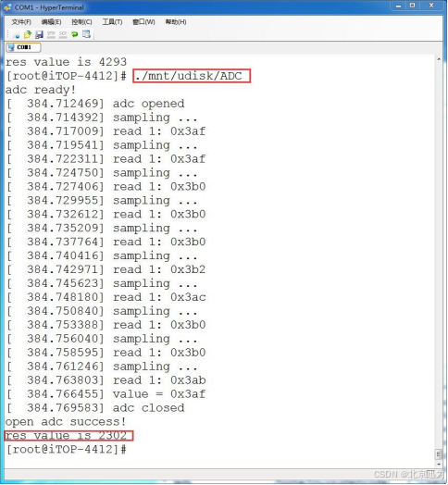This screenshot has width=448, height=485.
Task: Maximize the HyperTerminal window
Action: pyautogui.click(x=413, y=6)
